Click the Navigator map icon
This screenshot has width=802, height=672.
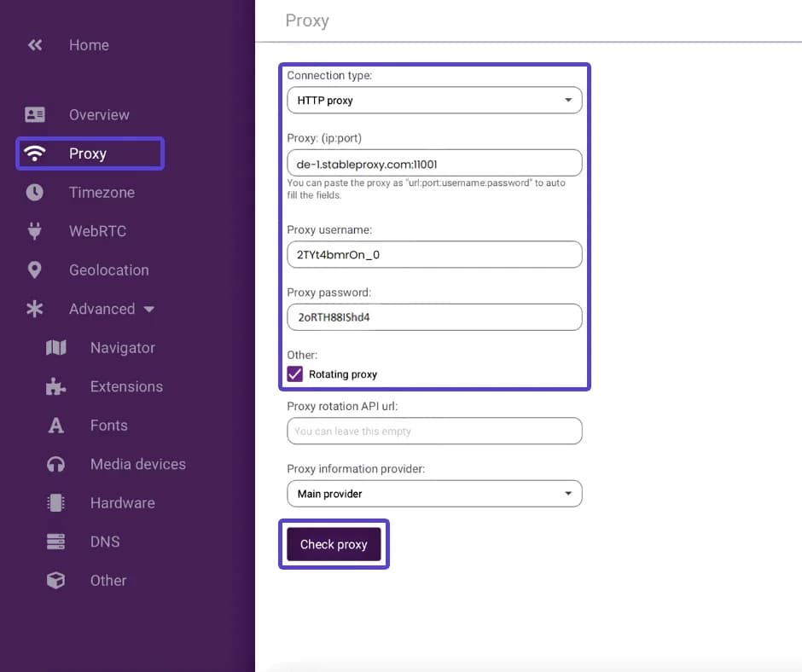[56, 348]
